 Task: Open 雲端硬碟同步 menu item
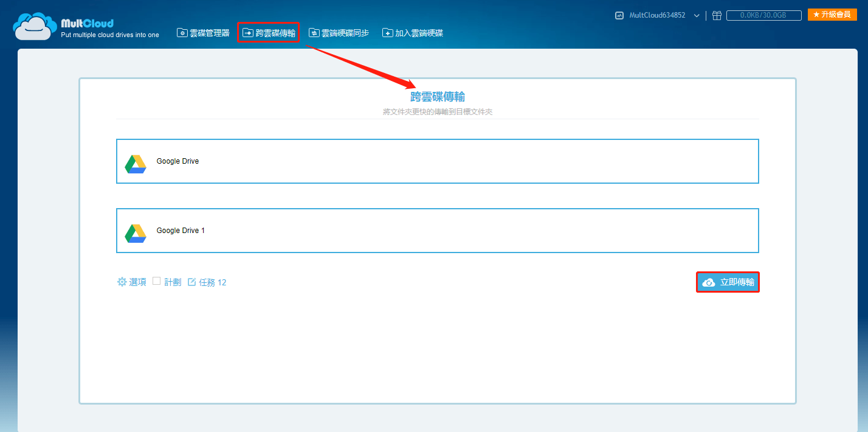(339, 33)
